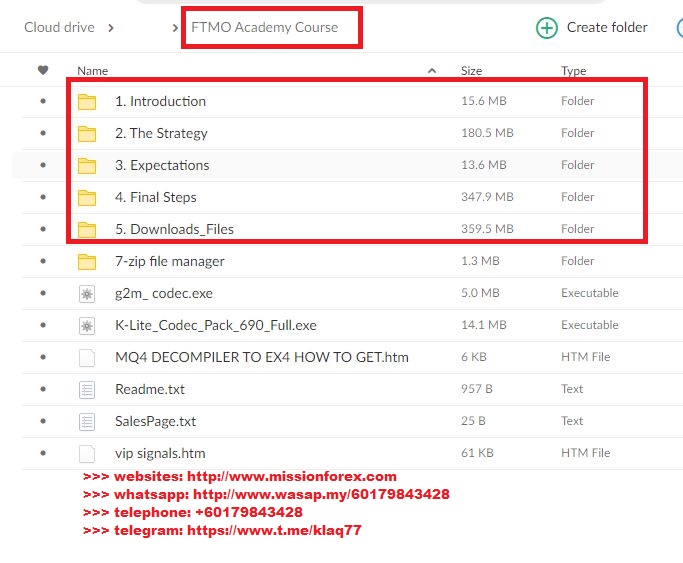The height and width of the screenshot is (563, 683).
Task: Click the 347.9 MB size value
Action: click(487, 197)
